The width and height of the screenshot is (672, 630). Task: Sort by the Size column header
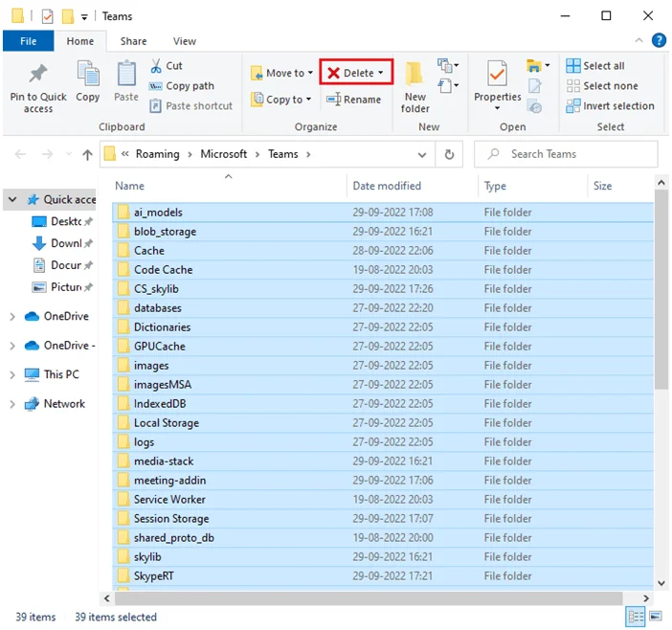click(620, 186)
